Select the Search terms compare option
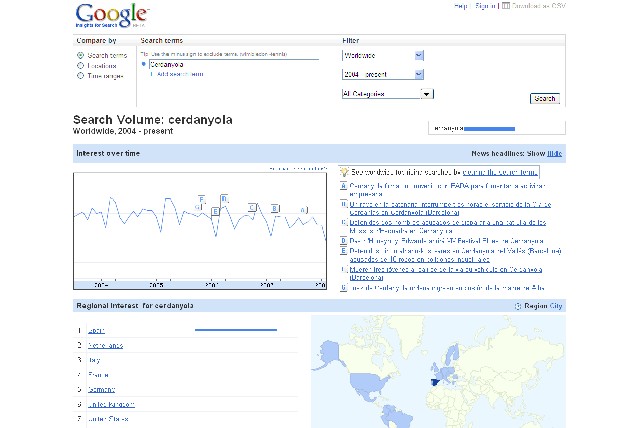Screen dimensions: 640x428 80,55
